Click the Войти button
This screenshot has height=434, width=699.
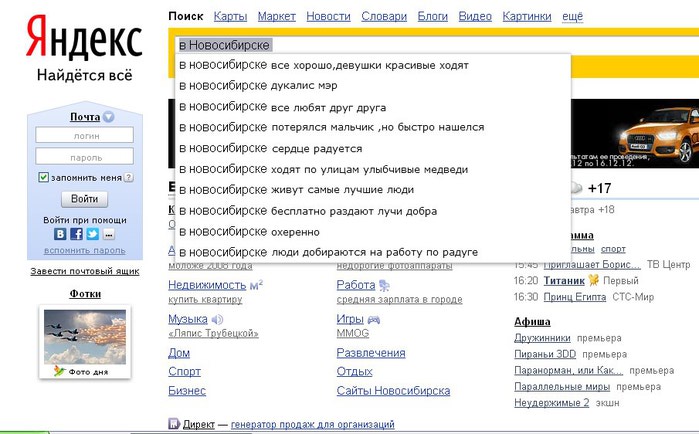coord(85,199)
